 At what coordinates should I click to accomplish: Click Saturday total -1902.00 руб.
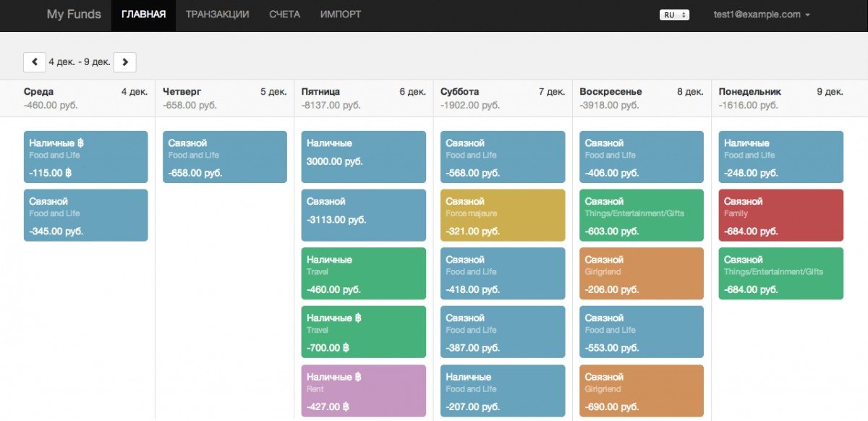tap(470, 106)
